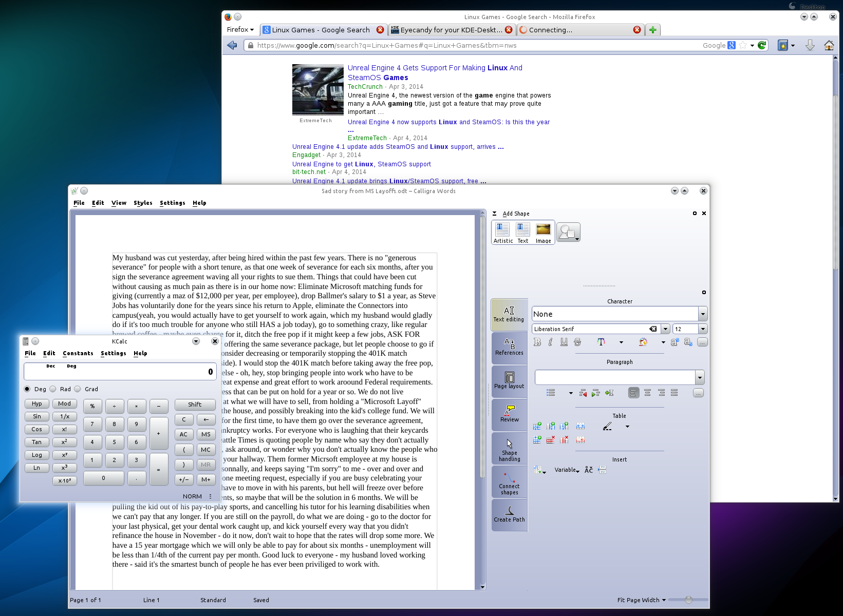Select Deg angle mode in KCalc
Viewport: 843px width, 616px height.
[x=35, y=389]
